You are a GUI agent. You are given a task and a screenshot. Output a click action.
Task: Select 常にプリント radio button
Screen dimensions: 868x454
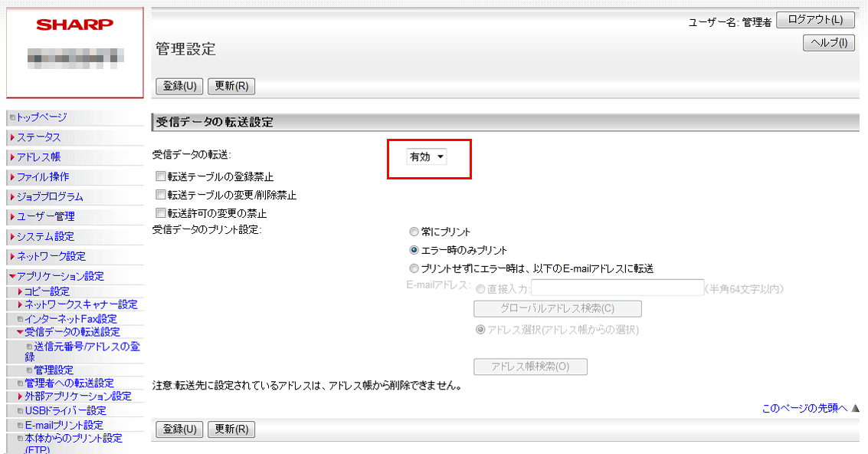(x=414, y=232)
